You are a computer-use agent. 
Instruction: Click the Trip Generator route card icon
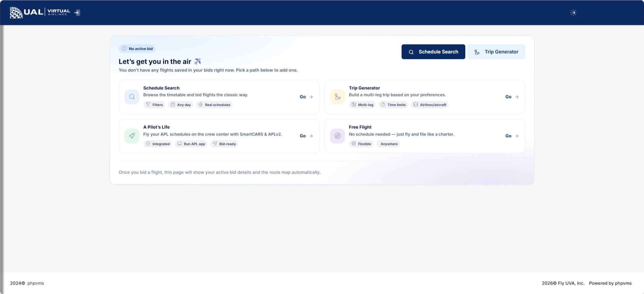pyautogui.click(x=338, y=97)
